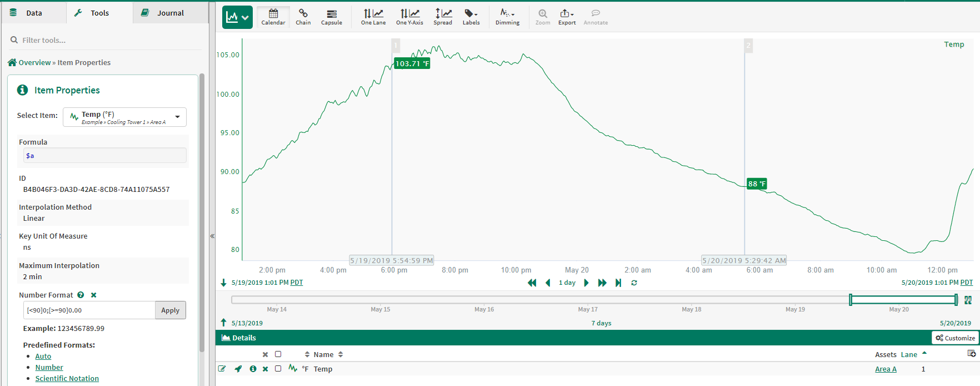Viewport: 980px width, 386px height.
Task: Click Apply for number format
Action: coord(170,310)
